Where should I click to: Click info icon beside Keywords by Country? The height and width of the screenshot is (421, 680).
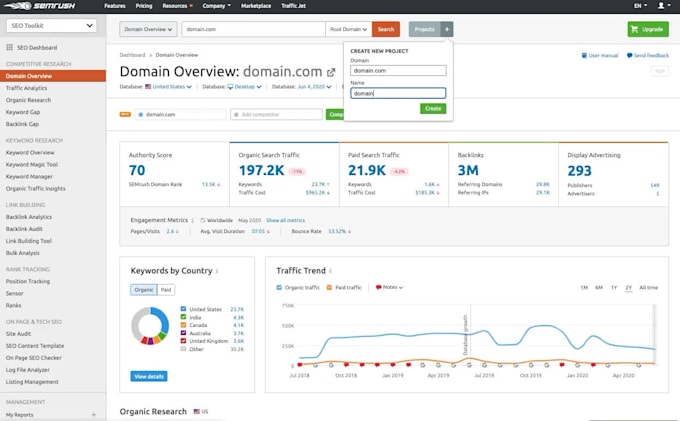coord(217,271)
